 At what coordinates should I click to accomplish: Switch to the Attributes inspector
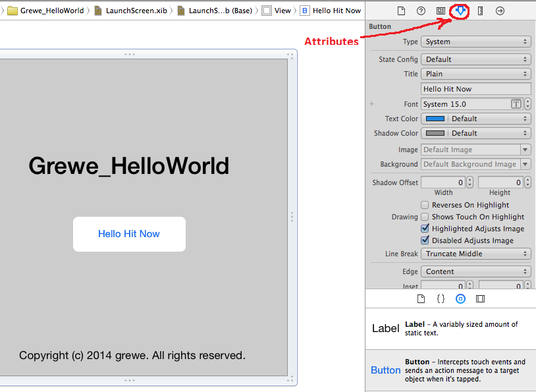460,11
